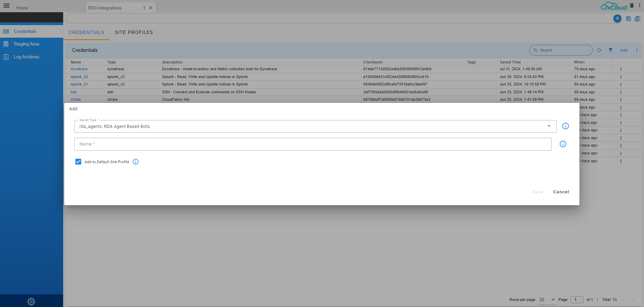This screenshot has height=307, width=644.
Task: Switch to the Site Profiles tab
Action: (134, 33)
